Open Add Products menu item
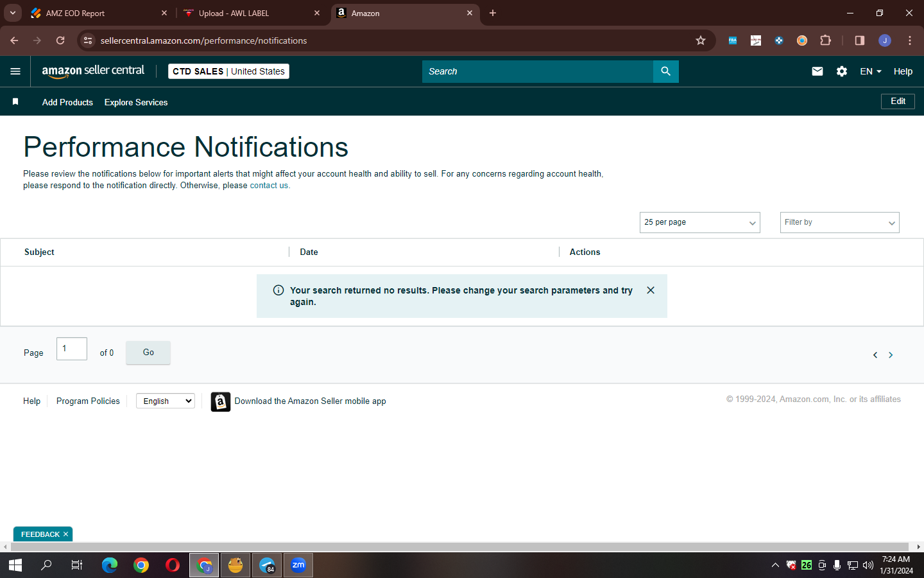Image resolution: width=924 pixels, height=578 pixels. click(x=67, y=102)
